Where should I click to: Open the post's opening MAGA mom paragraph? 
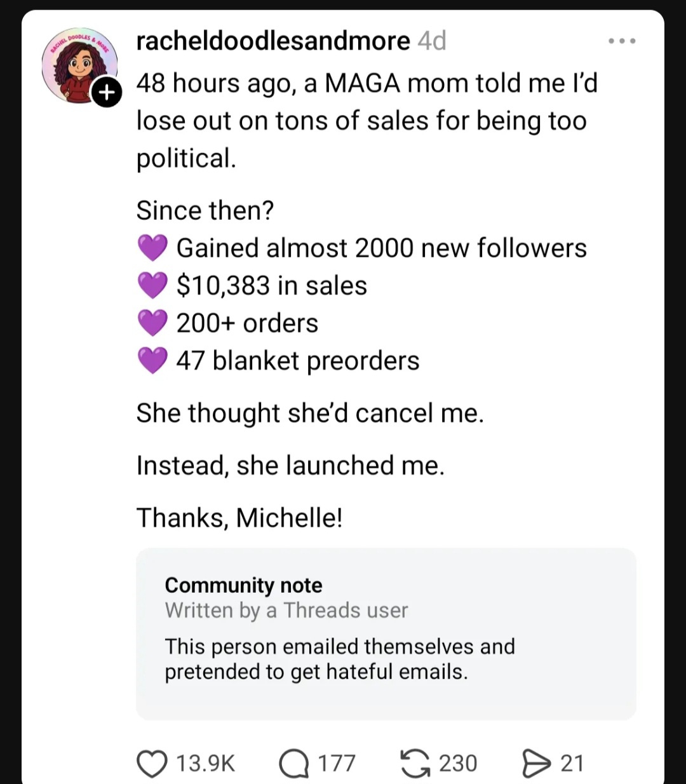tap(367, 121)
